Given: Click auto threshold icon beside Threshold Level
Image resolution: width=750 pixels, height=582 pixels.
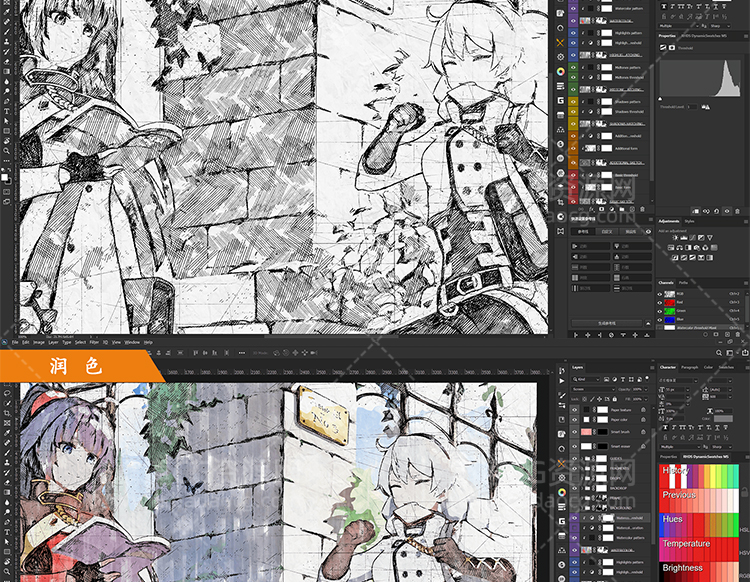Looking at the screenshot, I should 705,107.
